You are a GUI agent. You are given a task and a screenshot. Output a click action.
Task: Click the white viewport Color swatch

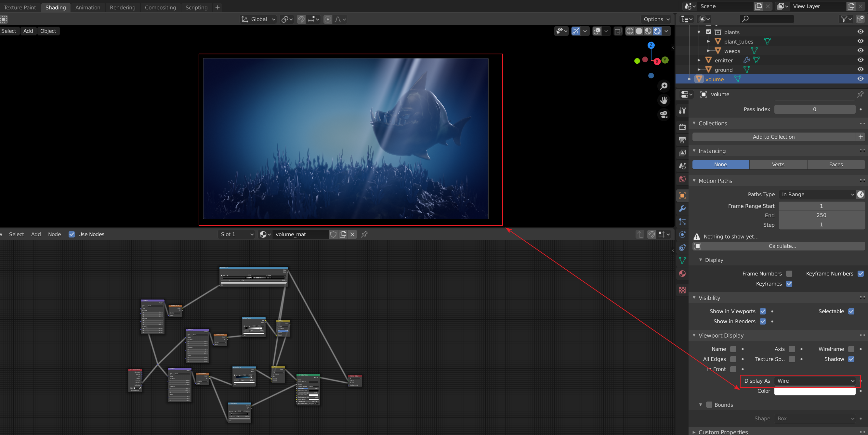click(x=814, y=391)
